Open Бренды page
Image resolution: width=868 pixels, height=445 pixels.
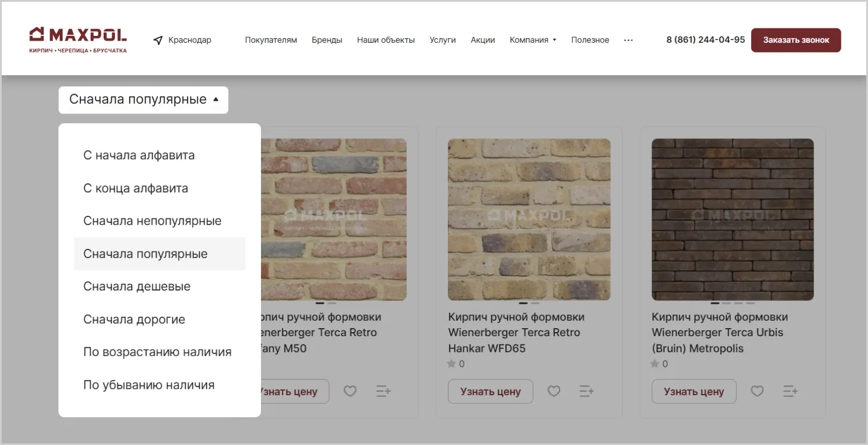click(327, 41)
